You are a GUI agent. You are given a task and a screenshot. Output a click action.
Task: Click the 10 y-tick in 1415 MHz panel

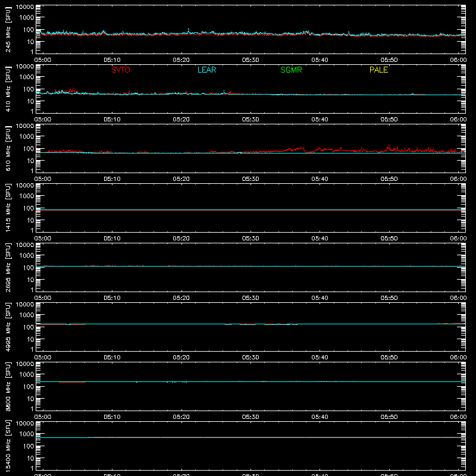(30, 220)
